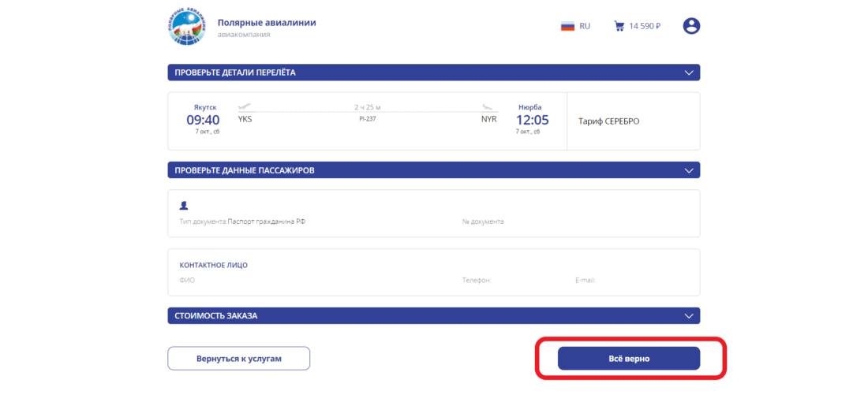Open the shopping cart icon

(619, 26)
